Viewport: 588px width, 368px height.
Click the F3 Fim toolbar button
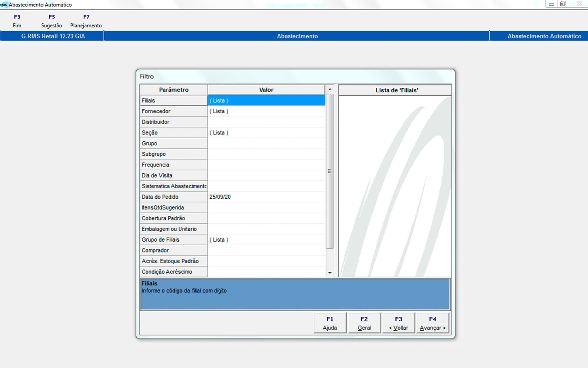tap(17, 21)
